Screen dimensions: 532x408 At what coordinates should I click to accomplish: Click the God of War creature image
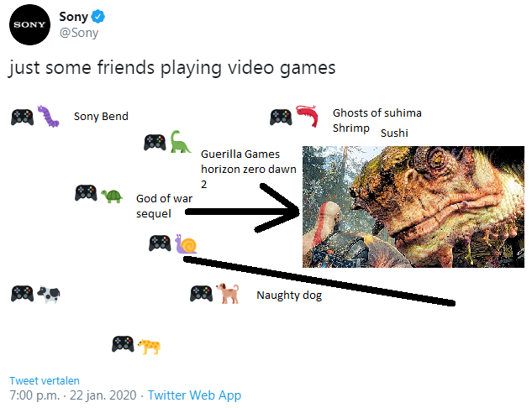coord(413,207)
